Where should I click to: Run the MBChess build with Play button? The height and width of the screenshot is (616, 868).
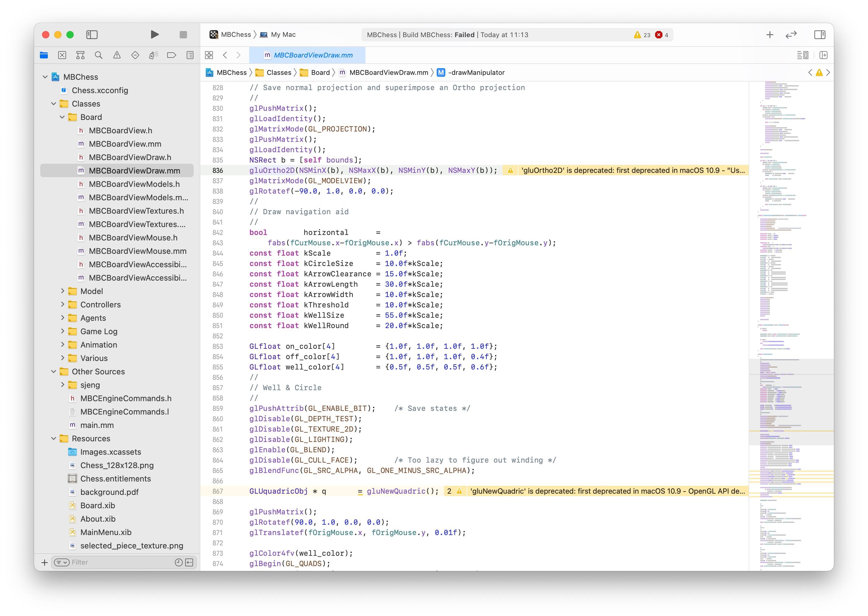[154, 34]
